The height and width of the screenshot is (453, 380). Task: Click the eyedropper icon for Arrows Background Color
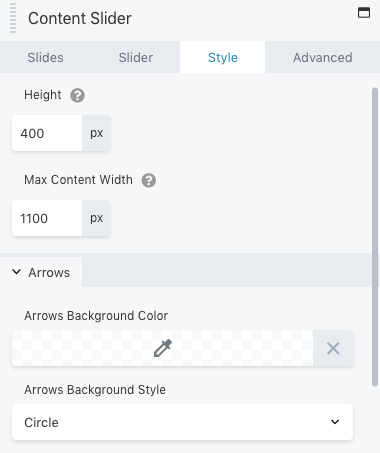tap(163, 348)
